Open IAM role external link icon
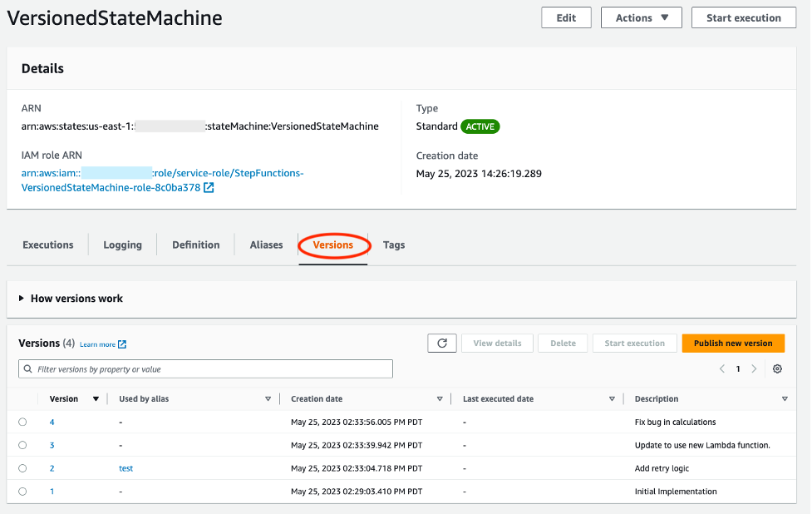This screenshot has height=514, width=812. tap(209, 188)
